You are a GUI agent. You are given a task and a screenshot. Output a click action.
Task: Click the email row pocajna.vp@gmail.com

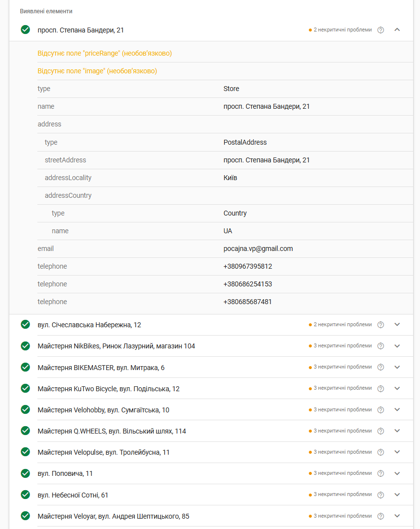pyautogui.click(x=225, y=249)
